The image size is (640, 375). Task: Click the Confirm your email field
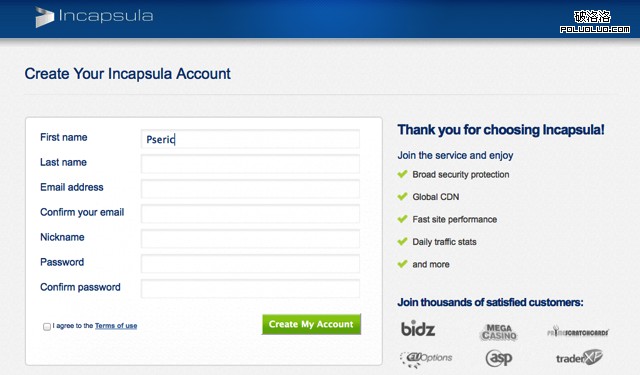point(250,214)
